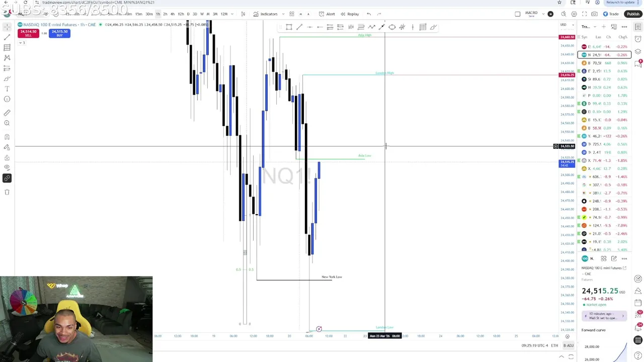Select the 12M timeframe

click(x=224, y=14)
